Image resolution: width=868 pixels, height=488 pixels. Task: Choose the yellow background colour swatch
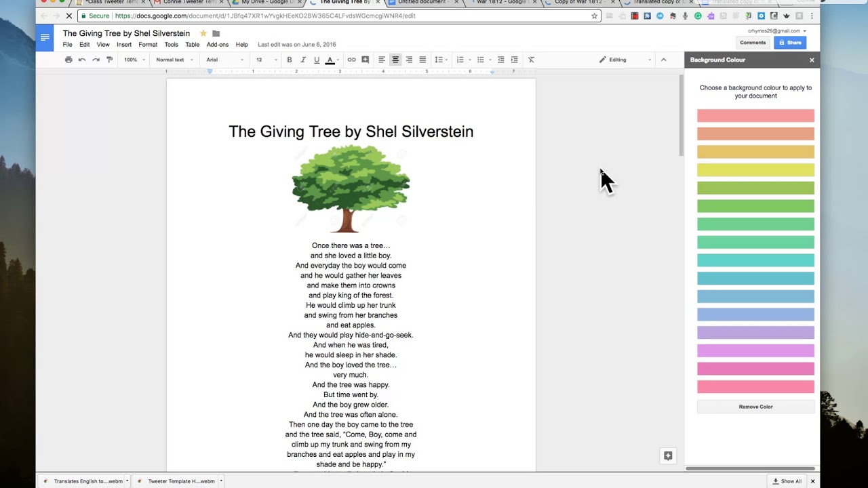755,170
